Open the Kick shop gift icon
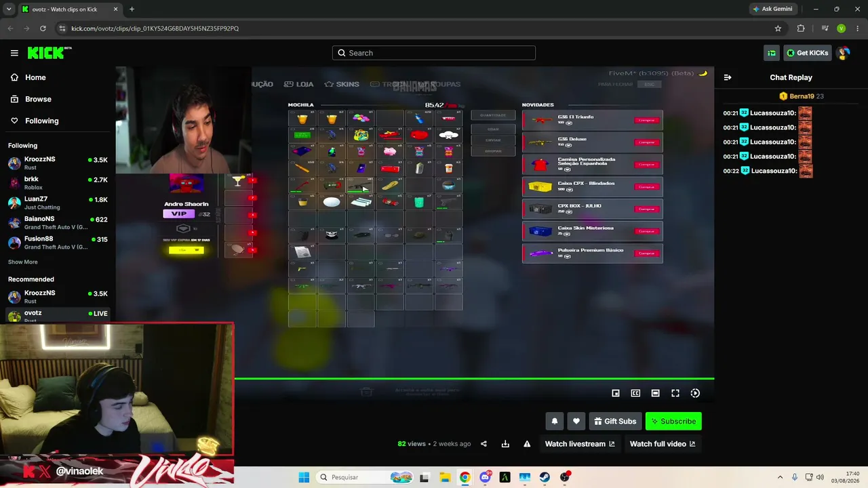Image resolution: width=868 pixels, height=488 pixels. 772,53
